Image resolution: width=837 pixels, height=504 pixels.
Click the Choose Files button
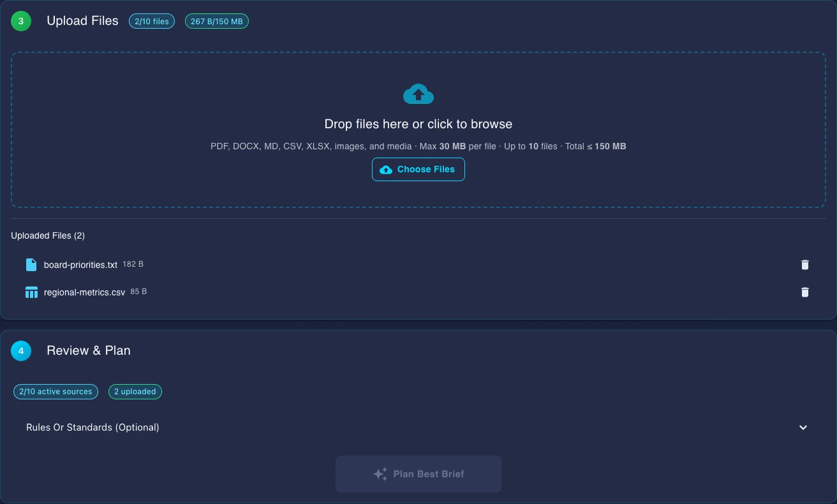[x=418, y=169]
